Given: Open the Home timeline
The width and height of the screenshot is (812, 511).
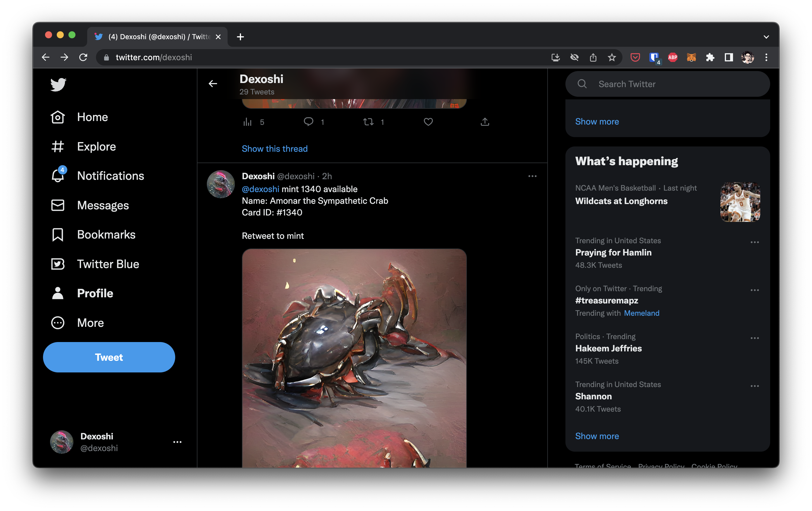Looking at the screenshot, I should (79, 117).
